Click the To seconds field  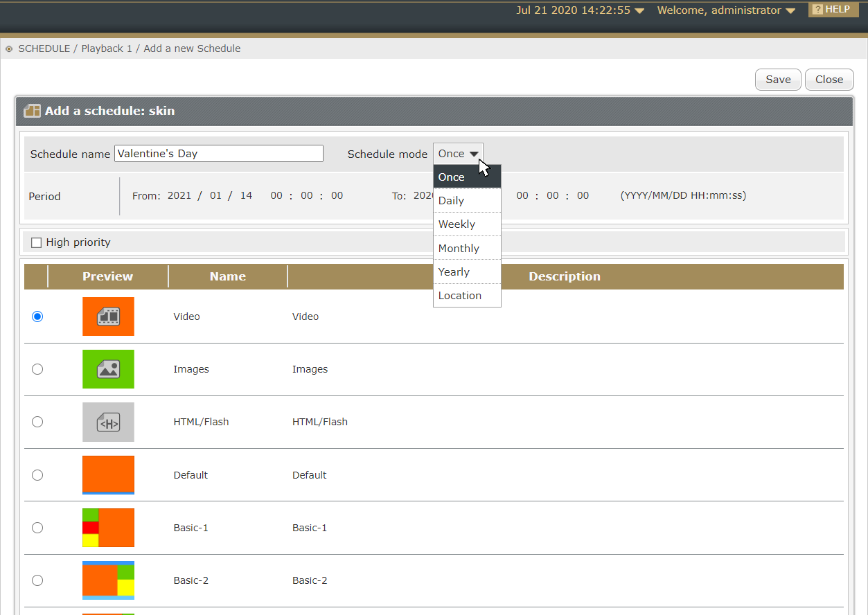[583, 196]
